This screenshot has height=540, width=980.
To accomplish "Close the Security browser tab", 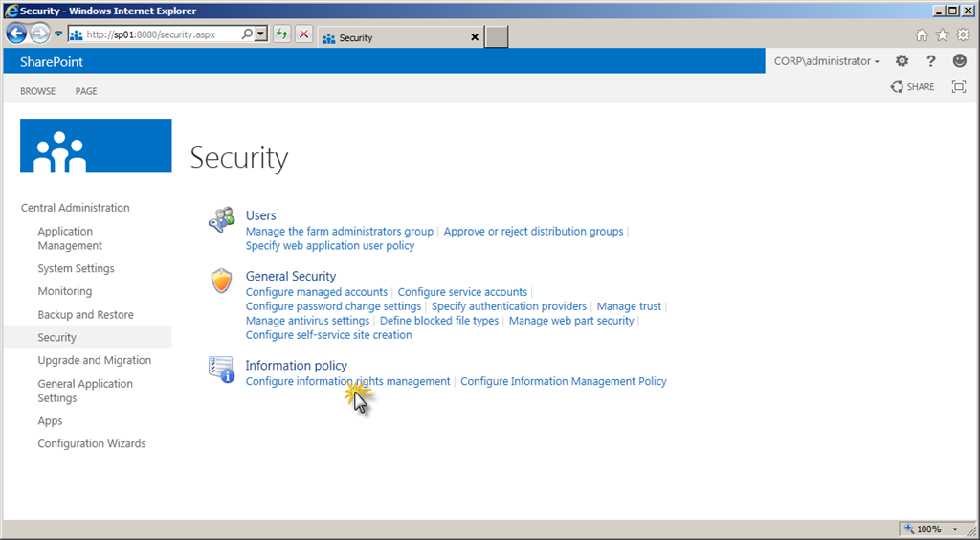I will [475, 38].
